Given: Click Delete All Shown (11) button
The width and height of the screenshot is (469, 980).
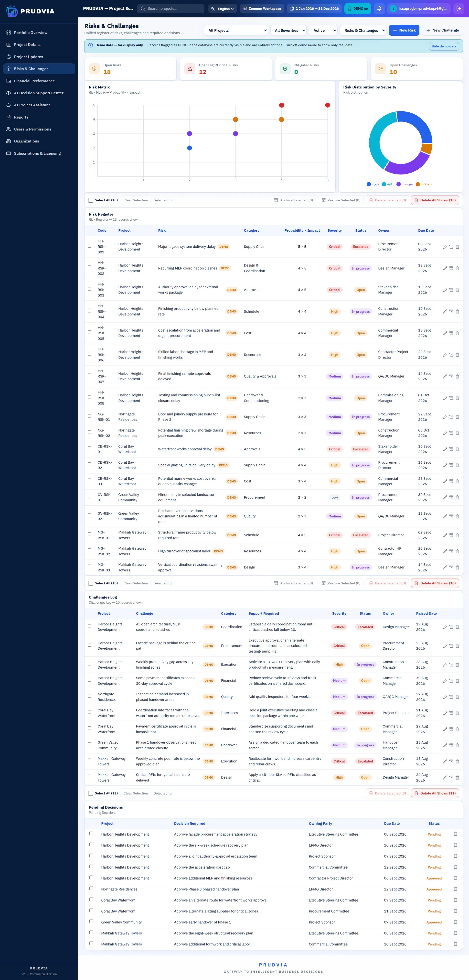Looking at the screenshot, I should pos(435,793).
